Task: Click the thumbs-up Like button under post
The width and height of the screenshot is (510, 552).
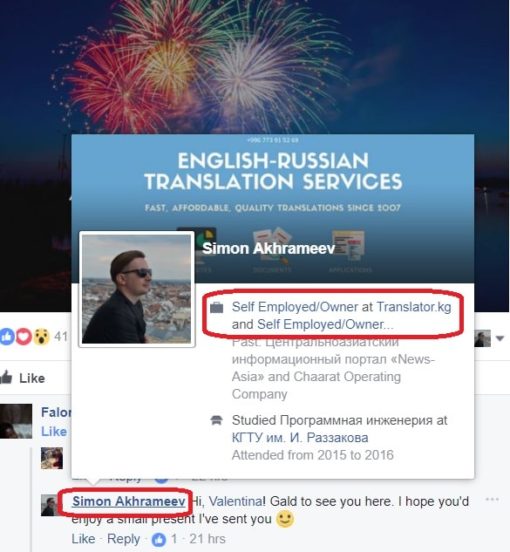Action: (23, 378)
